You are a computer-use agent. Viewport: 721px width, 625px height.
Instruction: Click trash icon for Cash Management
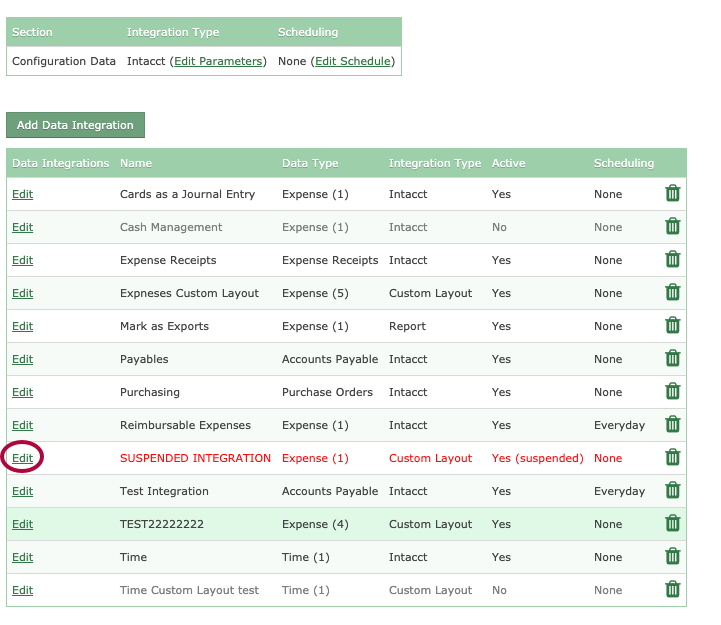[x=672, y=226]
